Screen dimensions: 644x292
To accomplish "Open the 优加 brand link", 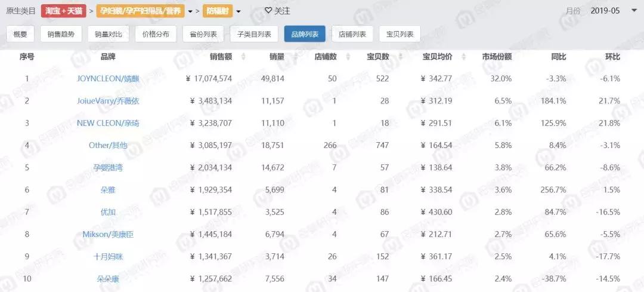I will click(108, 212).
